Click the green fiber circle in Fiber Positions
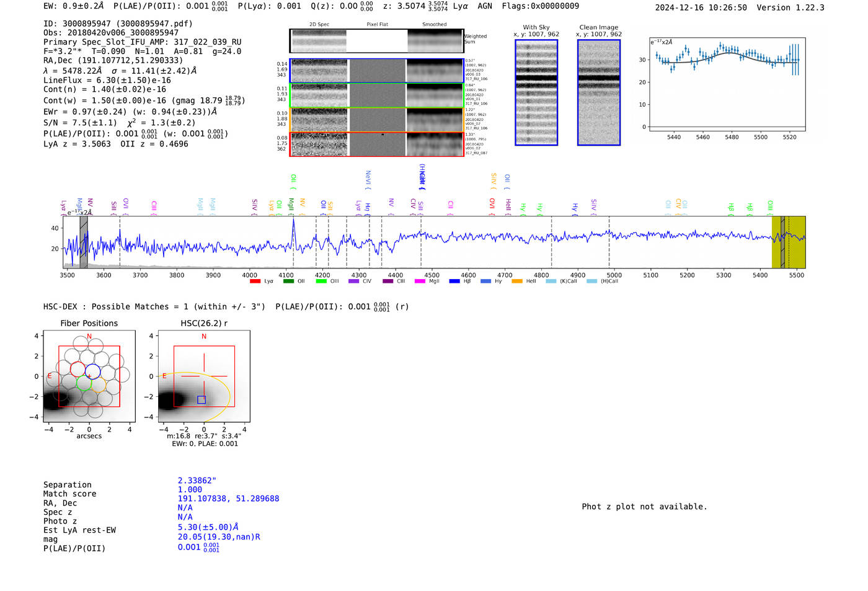Screen dimensions: 868x591 pos(84,384)
